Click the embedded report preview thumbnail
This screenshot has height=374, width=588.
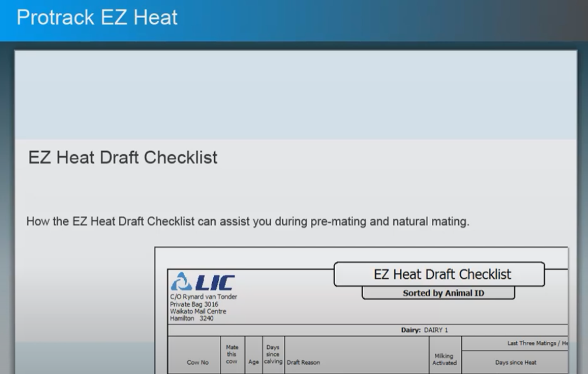click(361, 310)
